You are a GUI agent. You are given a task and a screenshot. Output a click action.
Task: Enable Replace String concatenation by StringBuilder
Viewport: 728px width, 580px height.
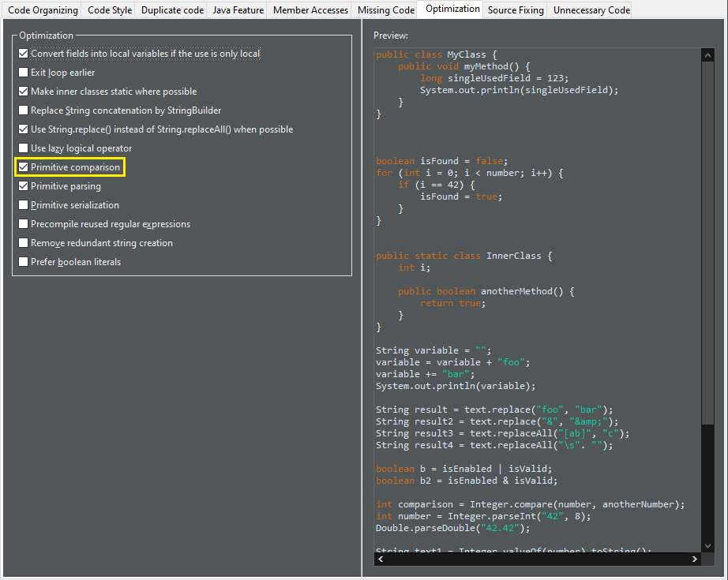23,110
